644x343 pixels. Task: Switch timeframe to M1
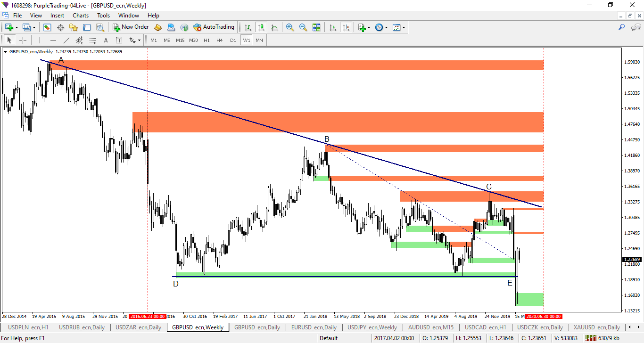(154, 40)
